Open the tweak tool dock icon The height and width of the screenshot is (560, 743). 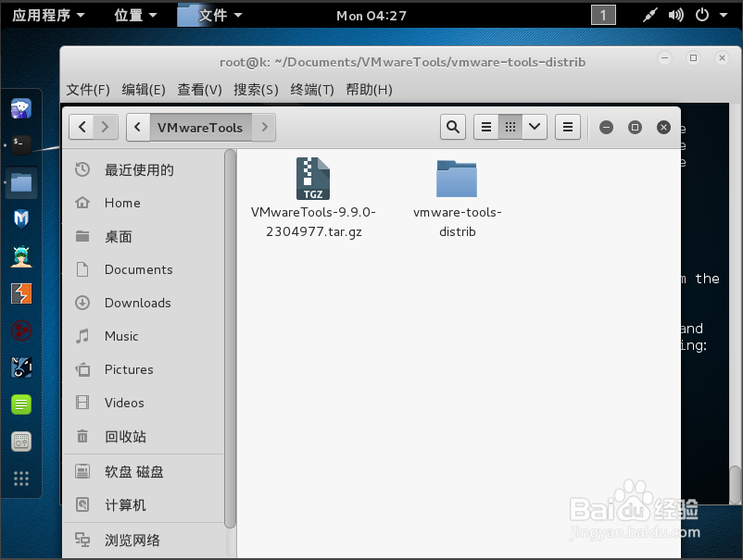tap(21, 442)
